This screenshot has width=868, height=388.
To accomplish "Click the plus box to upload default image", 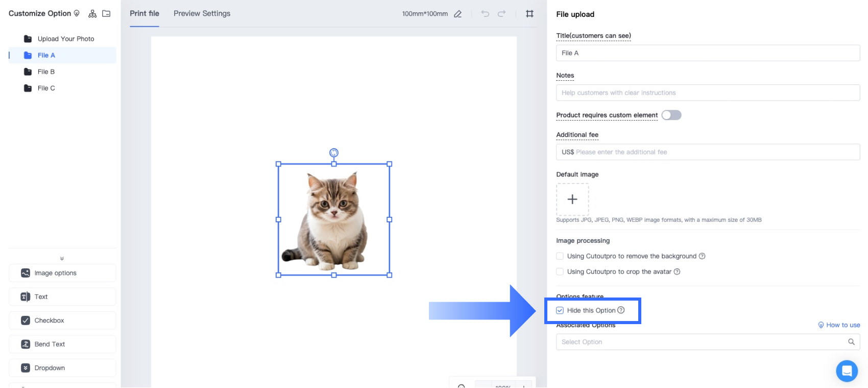I will 572,199.
